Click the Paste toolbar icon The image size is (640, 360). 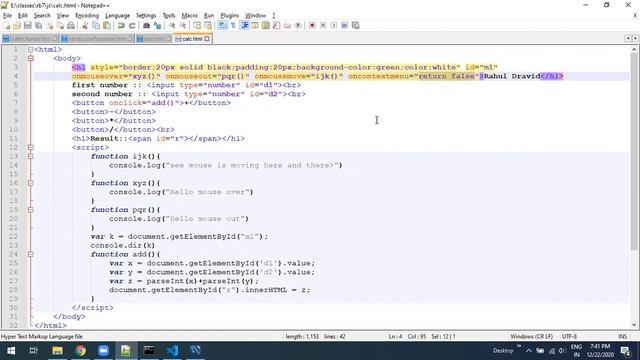click(107, 25)
